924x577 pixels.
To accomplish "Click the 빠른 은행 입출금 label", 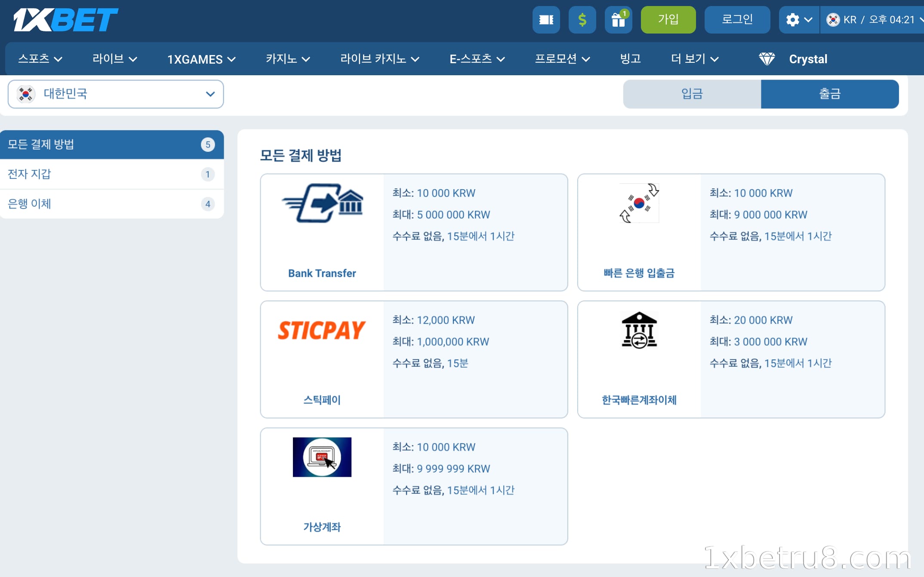I will [639, 273].
